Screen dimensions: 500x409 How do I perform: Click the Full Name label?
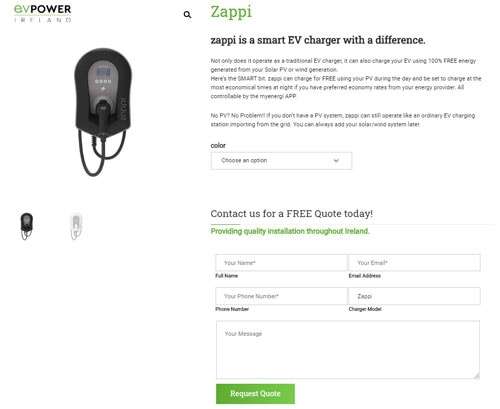pyautogui.click(x=227, y=276)
